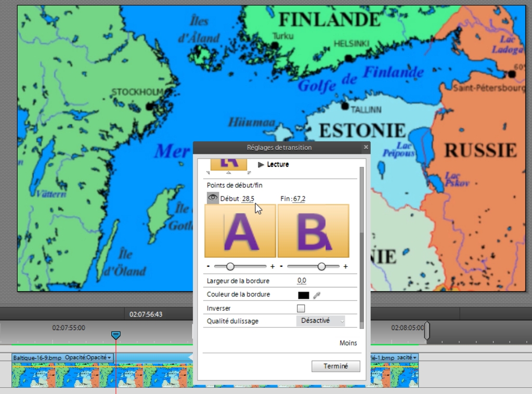Screen dimensions: 532x394
Task: Click the work area end handle on the ruler
Action: coord(427,331)
